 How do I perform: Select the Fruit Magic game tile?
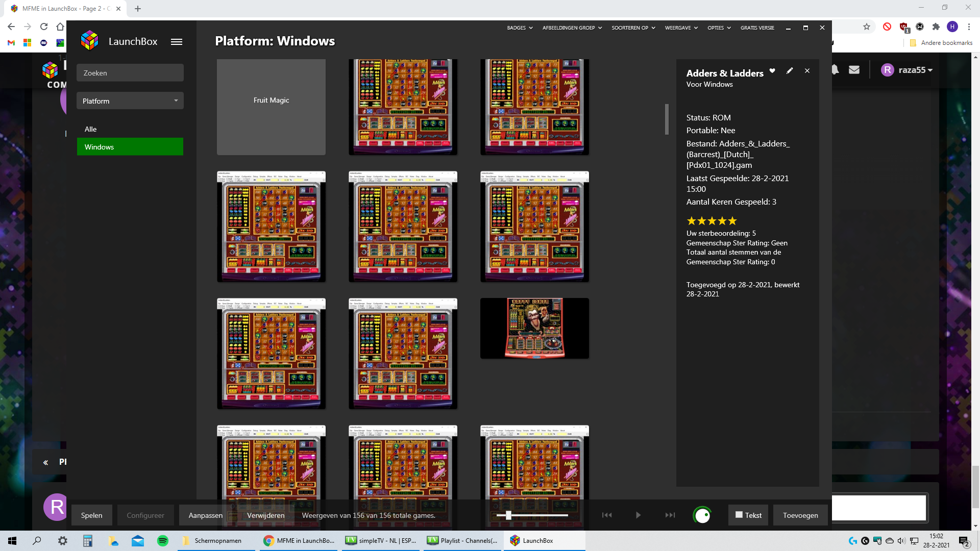[271, 107]
